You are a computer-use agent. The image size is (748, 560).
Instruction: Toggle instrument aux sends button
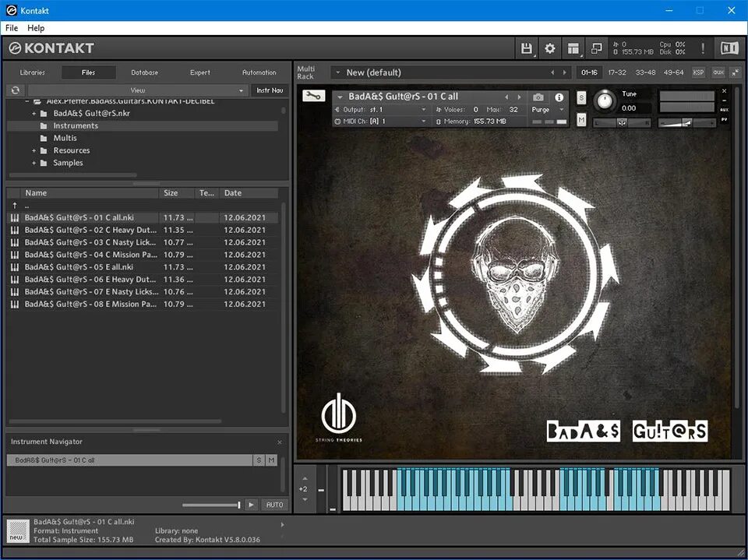click(x=724, y=110)
